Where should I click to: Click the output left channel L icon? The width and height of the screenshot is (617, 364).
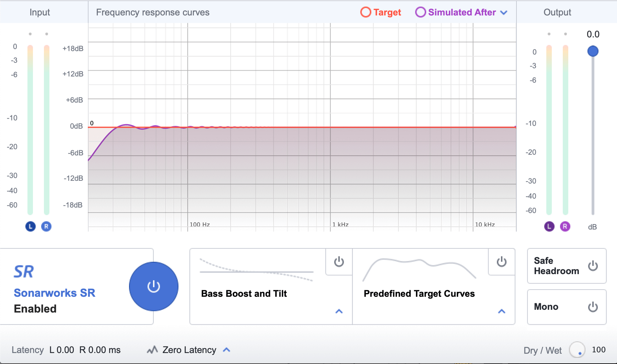[549, 226]
